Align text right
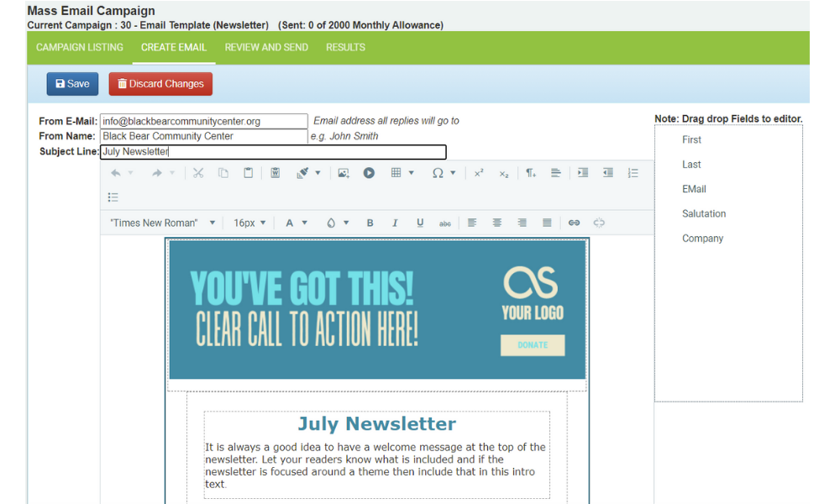This screenshot has width=840, height=504. click(x=522, y=223)
